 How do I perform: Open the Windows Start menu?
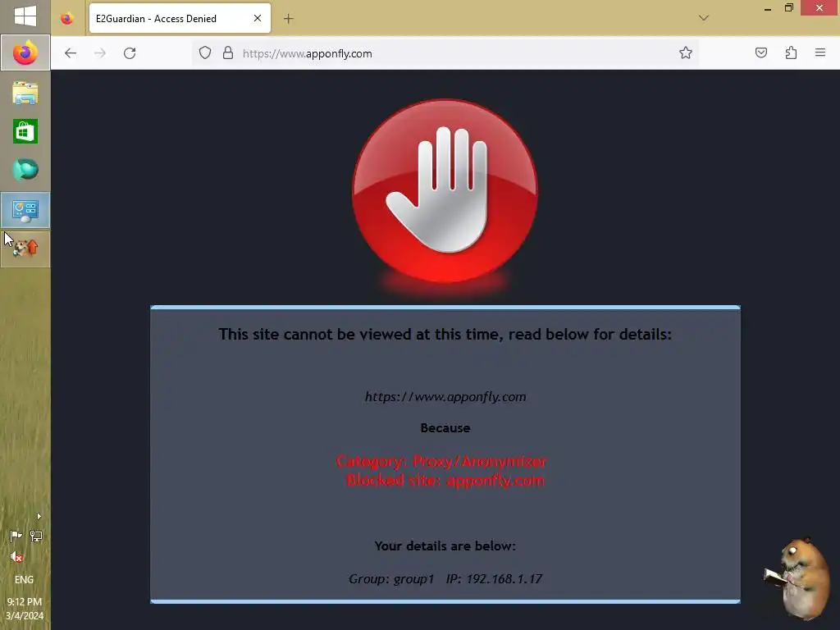[x=25, y=16]
